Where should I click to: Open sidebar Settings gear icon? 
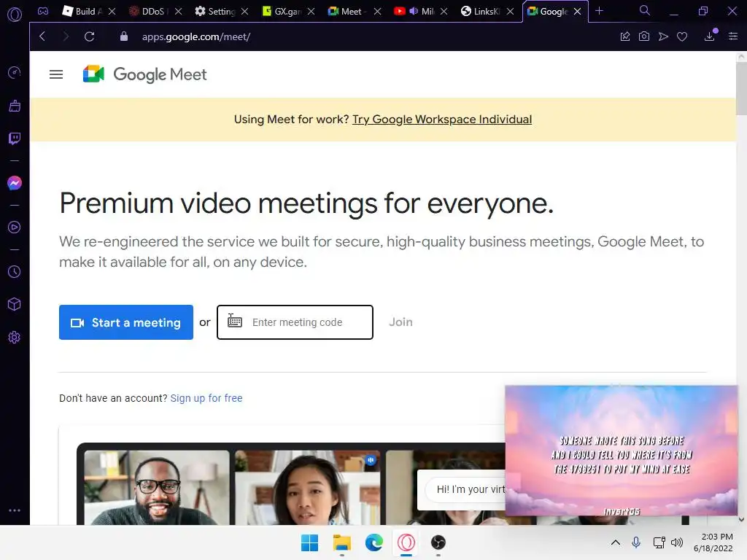click(15, 337)
